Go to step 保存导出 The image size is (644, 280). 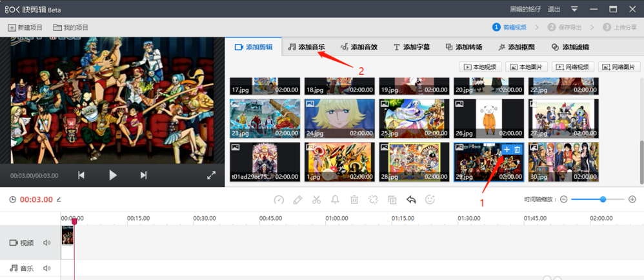(x=565, y=28)
